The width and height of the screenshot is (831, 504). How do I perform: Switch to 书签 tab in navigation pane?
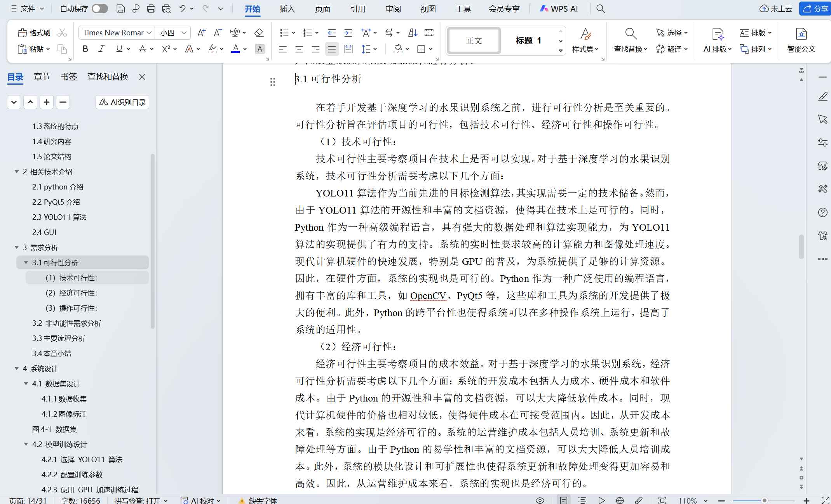pos(69,77)
